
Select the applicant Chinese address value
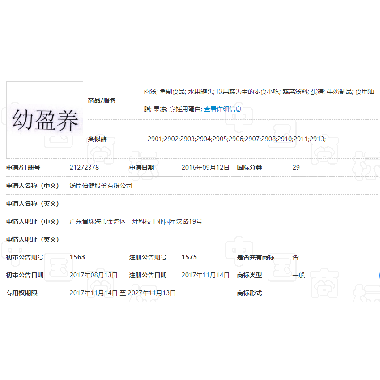pyautogui.click(x=135, y=221)
